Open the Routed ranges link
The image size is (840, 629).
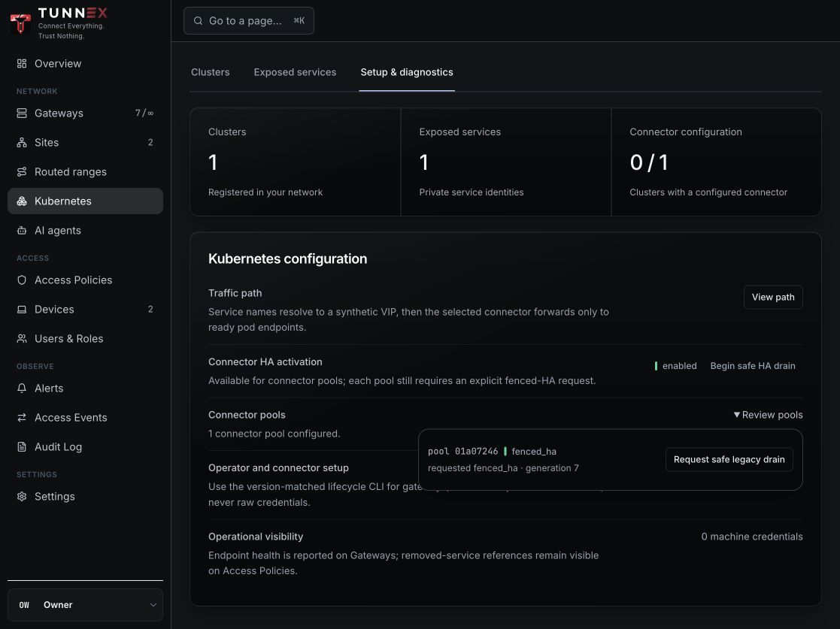click(85, 172)
